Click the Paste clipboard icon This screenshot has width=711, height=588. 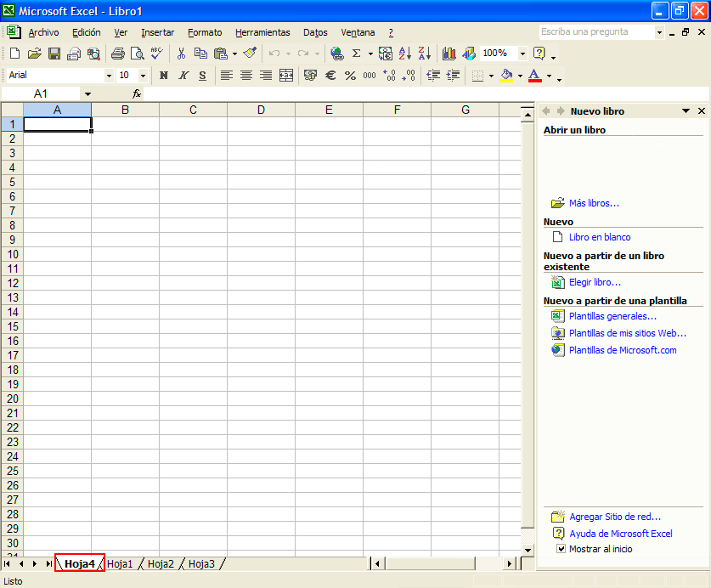click(221, 54)
